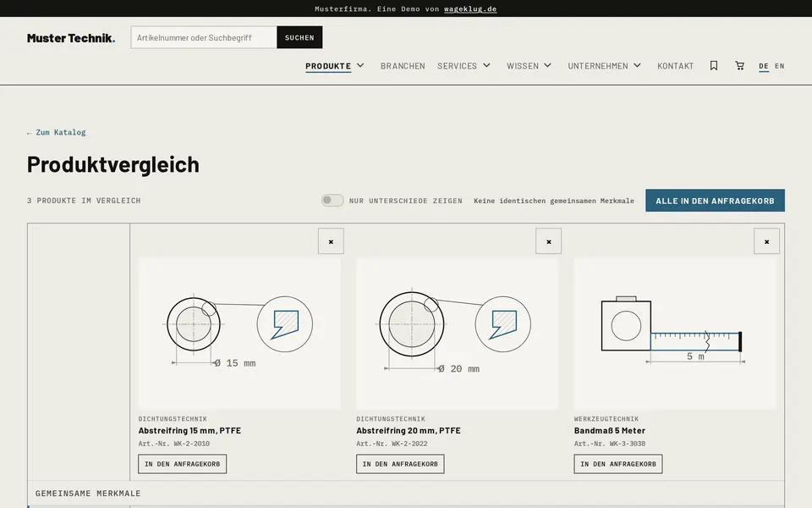
Task: Go to Branchen page
Action: (403, 66)
